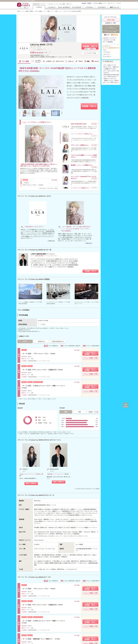Screen dimensions: 138x644
Task: Open the 地図 tab with map pin icon
Action: click(x=87, y=61)
